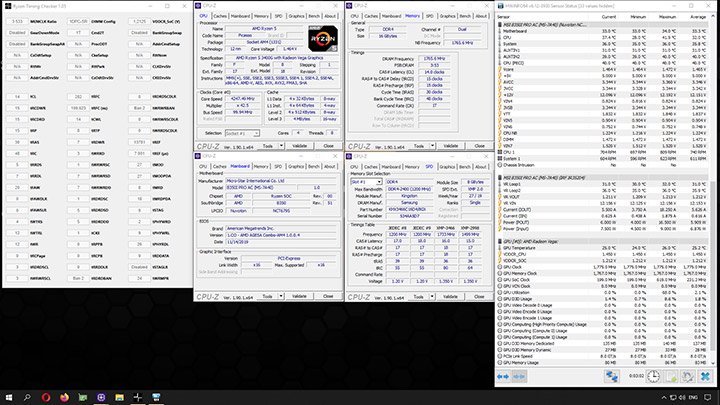Click Close button in CPU-Z Mainboard window
The width and height of the screenshot is (720, 405).
(328, 297)
